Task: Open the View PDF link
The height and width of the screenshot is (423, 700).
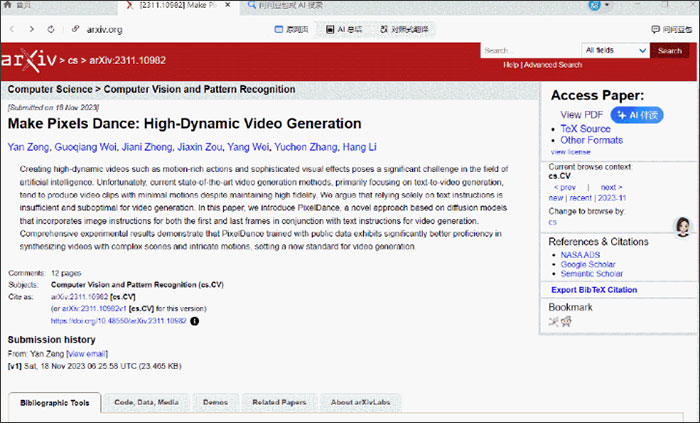Action: pyautogui.click(x=582, y=115)
